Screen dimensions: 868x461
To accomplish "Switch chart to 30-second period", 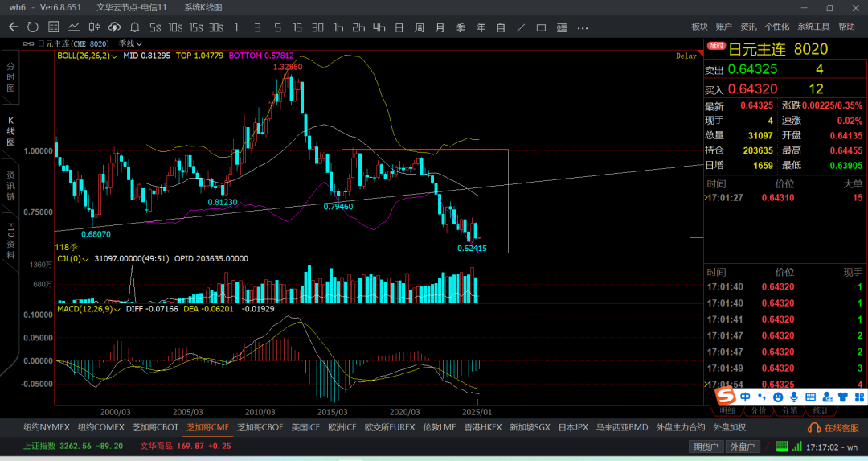I will click(216, 27).
